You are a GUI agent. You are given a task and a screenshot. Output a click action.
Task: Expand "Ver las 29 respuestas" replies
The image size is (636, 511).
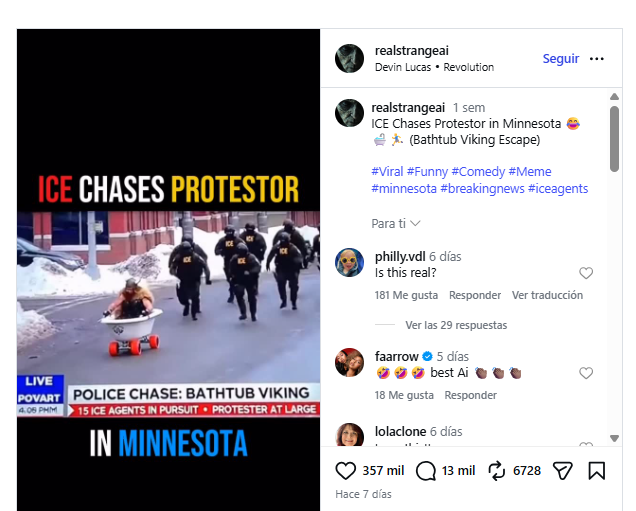[x=456, y=325]
